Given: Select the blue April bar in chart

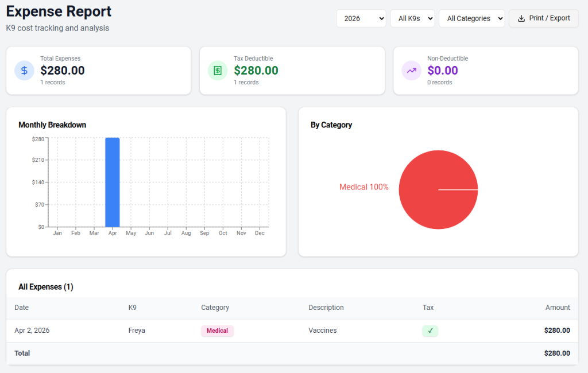Looking at the screenshot, I should coord(113,182).
